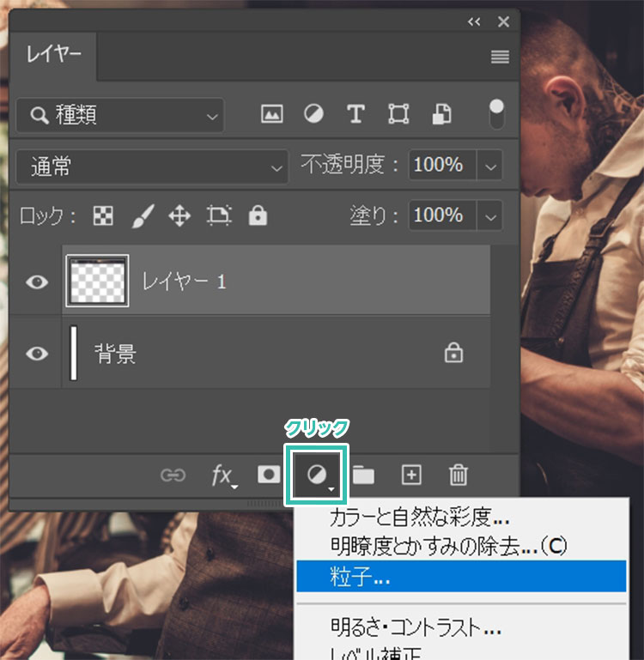Lock position move-arrows icon

[x=179, y=216]
